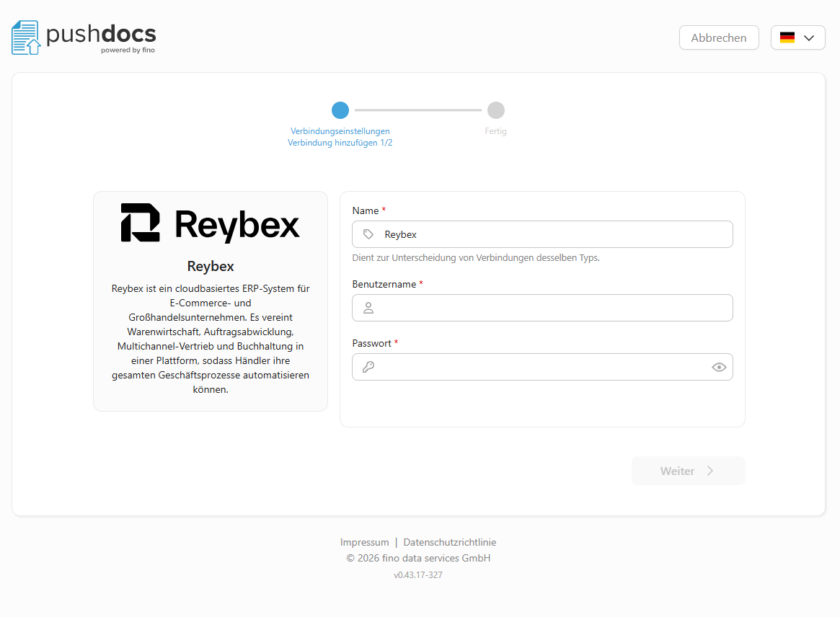Image resolution: width=840 pixels, height=617 pixels.
Task: Click the "© 2026 fino data services GmbH" text
Action: (418, 558)
